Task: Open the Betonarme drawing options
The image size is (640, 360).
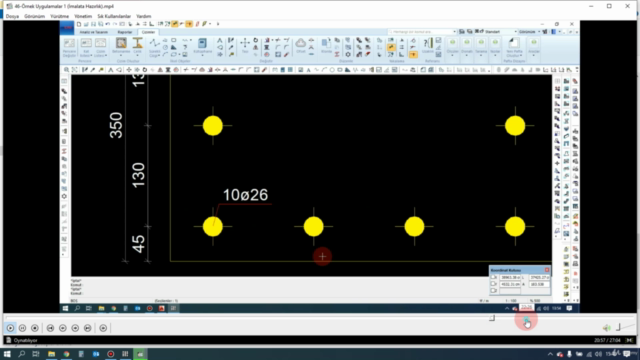Action: click(121, 47)
